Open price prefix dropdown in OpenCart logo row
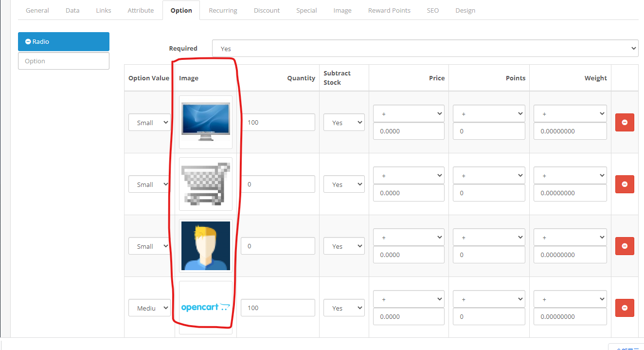 point(409,299)
